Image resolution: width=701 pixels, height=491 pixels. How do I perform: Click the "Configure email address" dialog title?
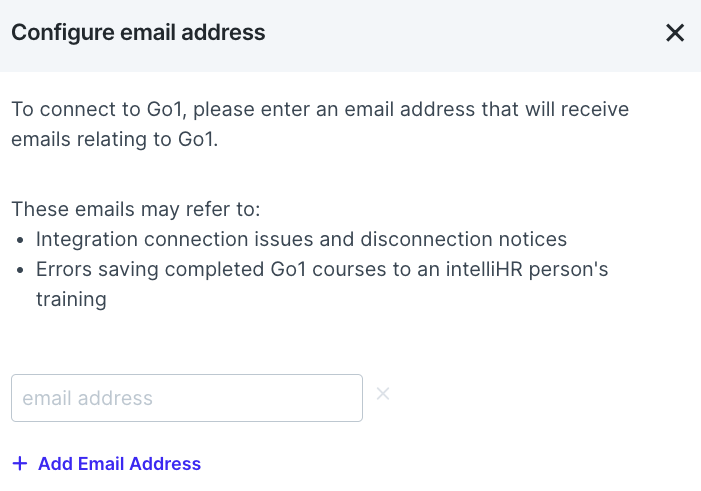138,33
